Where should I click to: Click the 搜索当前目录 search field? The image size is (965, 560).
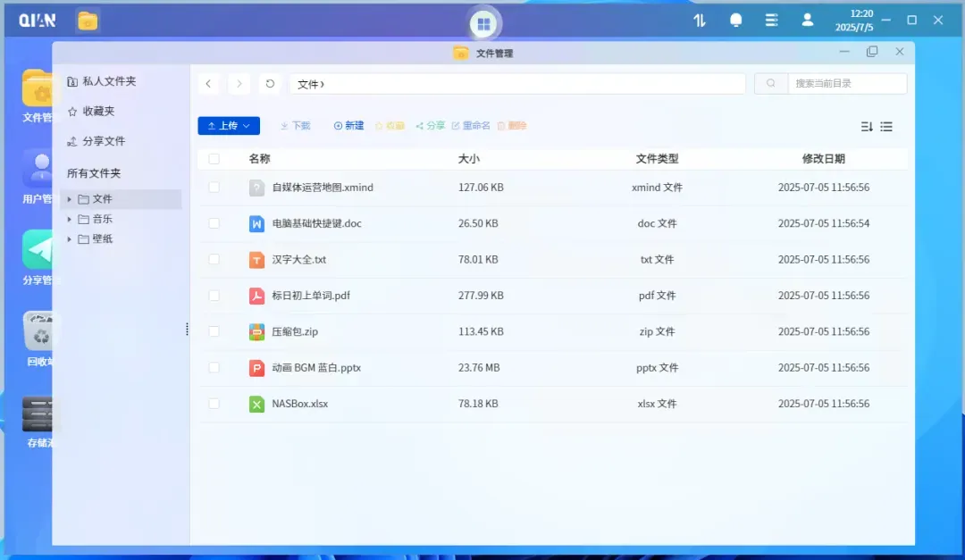[847, 83]
